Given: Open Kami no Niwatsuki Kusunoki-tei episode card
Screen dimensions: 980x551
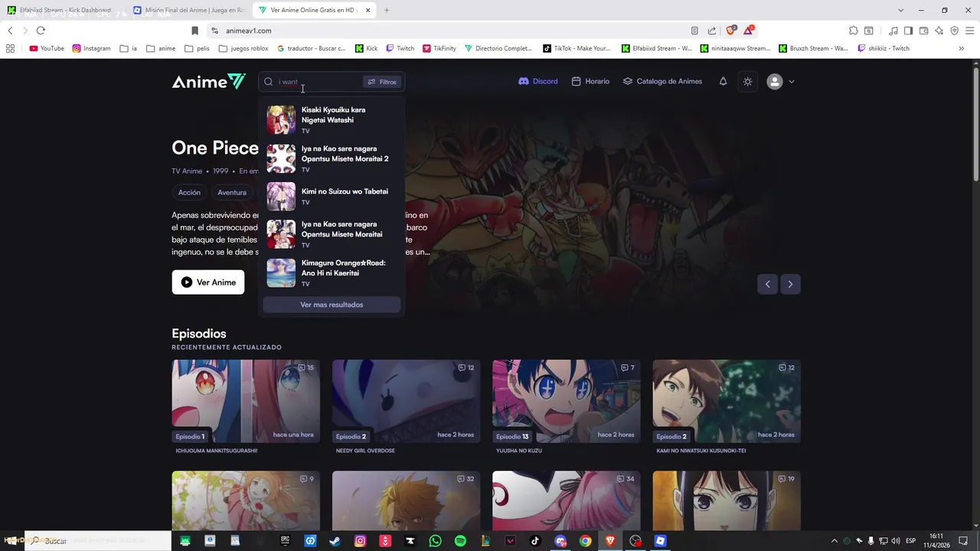Looking at the screenshot, I should 727,407.
